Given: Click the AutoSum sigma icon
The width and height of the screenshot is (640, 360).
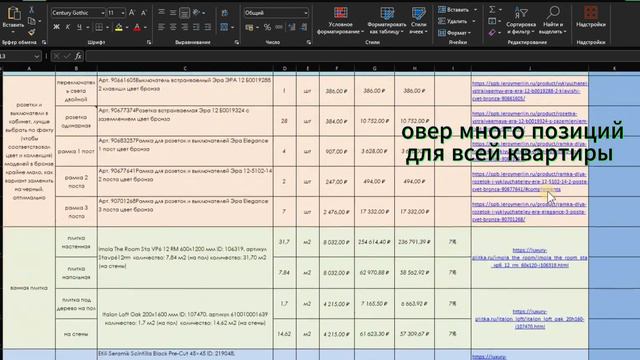Looking at the screenshot, I should pos(492,9).
